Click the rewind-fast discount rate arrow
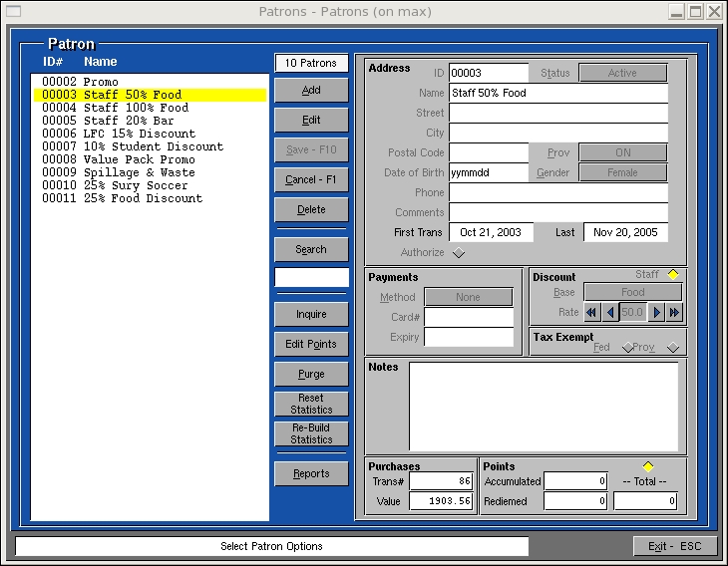The width and height of the screenshot is (728, 566). 592,312
